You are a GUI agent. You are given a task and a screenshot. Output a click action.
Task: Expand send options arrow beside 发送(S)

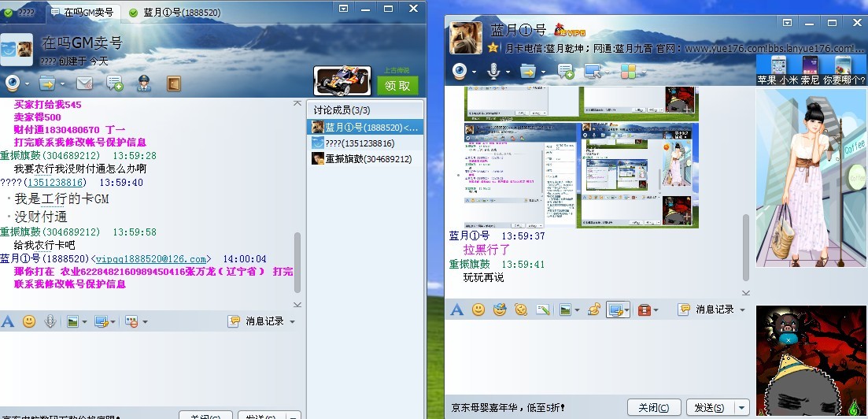741,408
